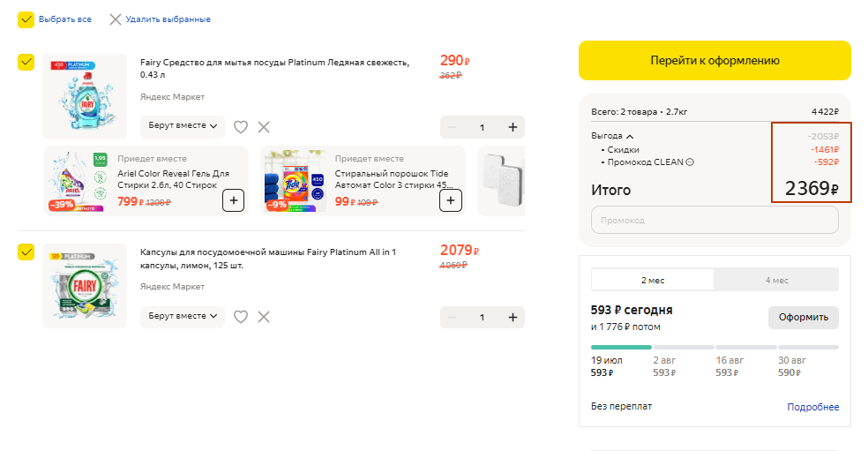This screenshot has width=868, height=451.
Task: Toggle the 'Выбрать все' checkbox
Action: pyautogui.click(x=26, y=19)
